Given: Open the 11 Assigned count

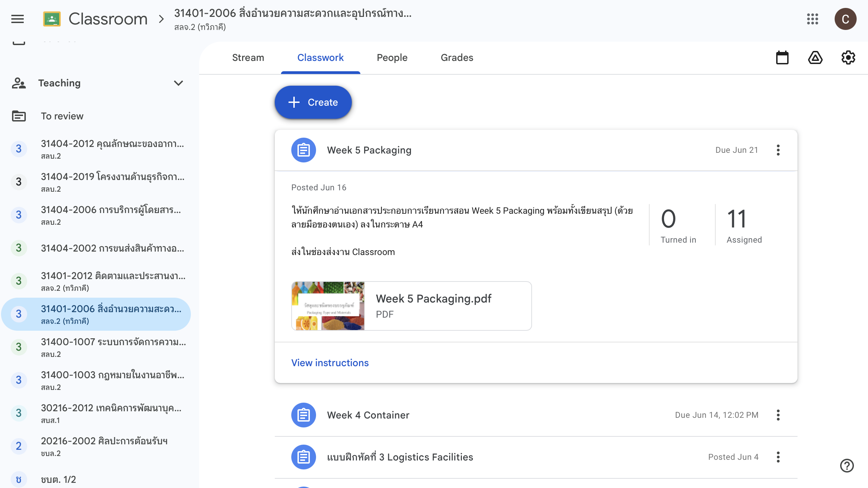Looking at the screenshot, I should tap(744, 225).
